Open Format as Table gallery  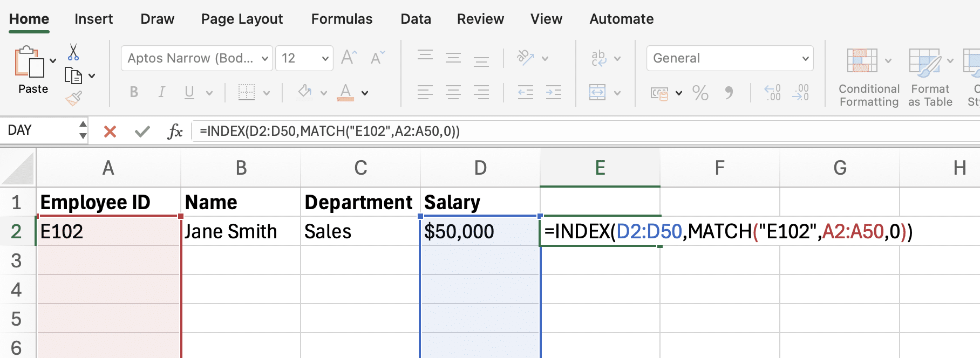[930, 78]
